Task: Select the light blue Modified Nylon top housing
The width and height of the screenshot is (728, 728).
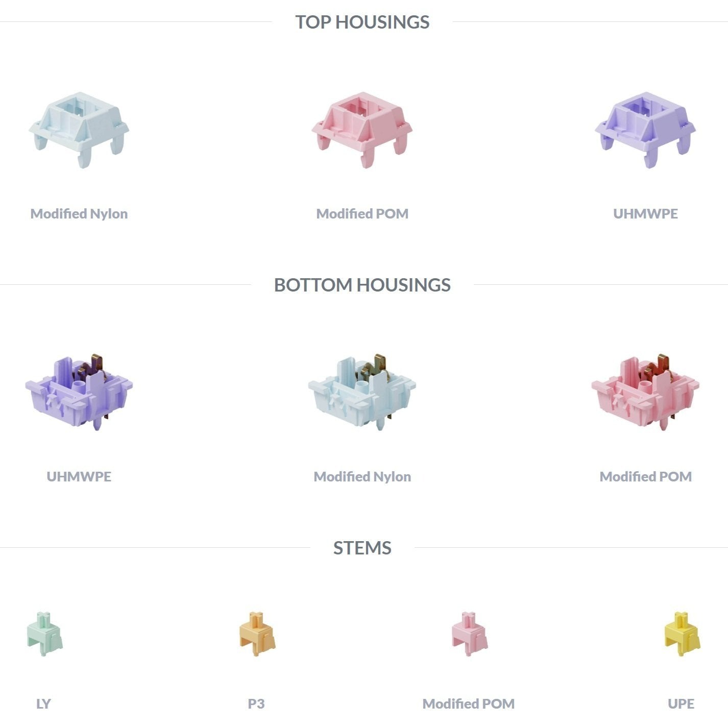Action: 79,130
